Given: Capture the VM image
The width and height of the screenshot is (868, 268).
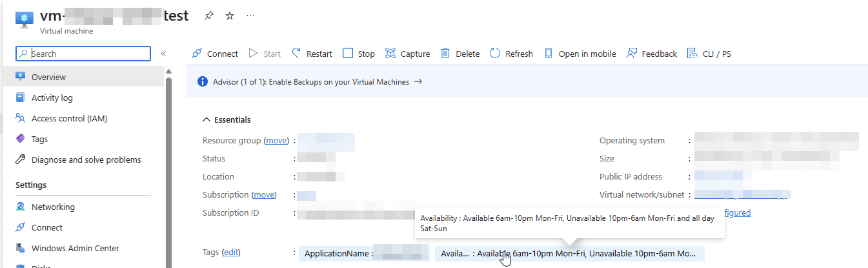Looking at the screenshot, I should tap(407, 54).
